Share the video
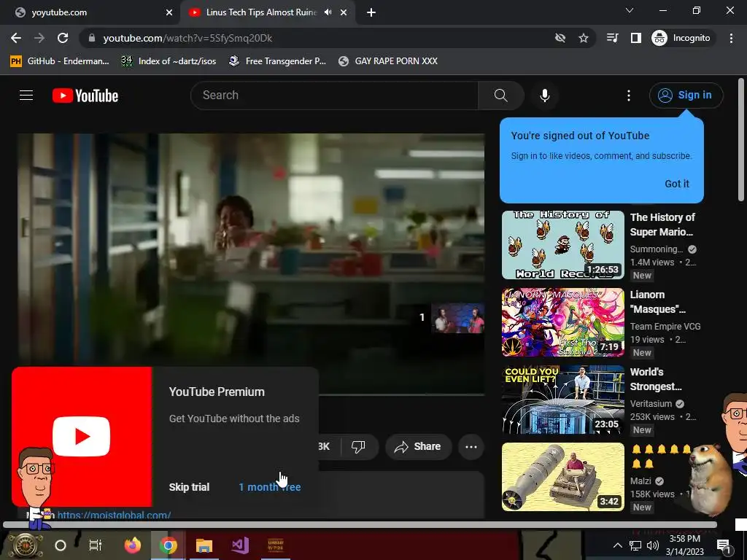This screenshot has height=560, width=747. point(417,447)
